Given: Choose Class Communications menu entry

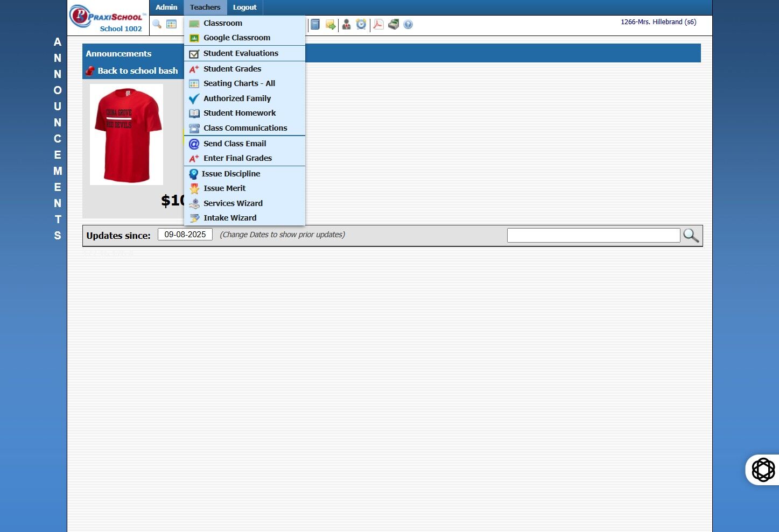Looking at the screenshot, I should [x=244, y=128].
